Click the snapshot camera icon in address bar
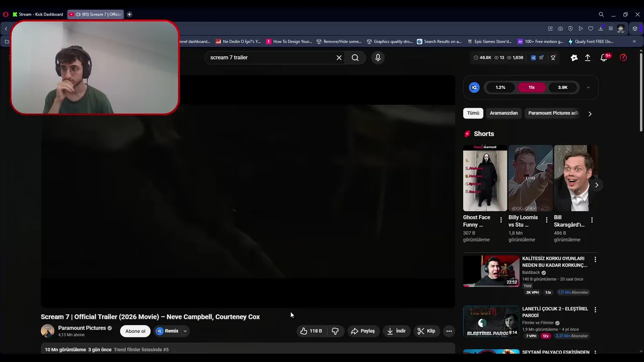 point(560,29)
